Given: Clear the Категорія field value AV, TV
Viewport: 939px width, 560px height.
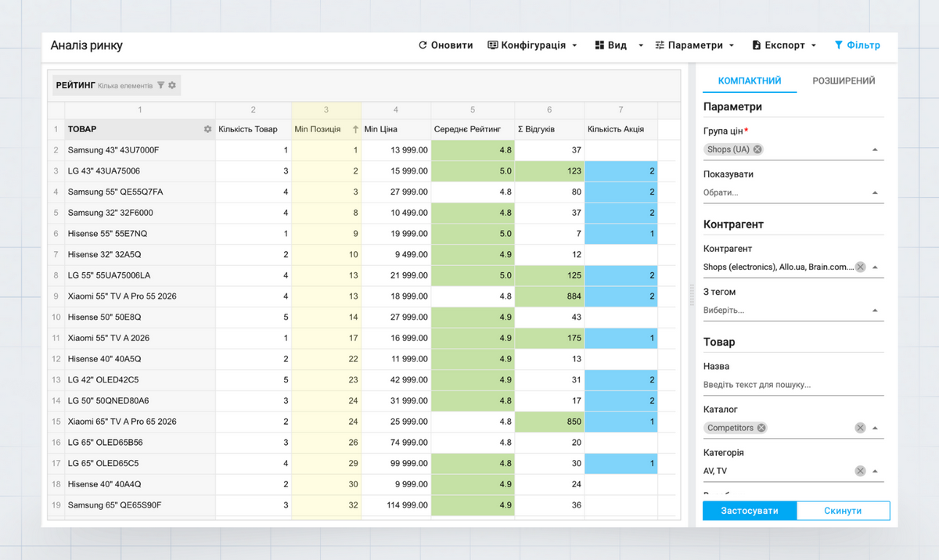Looking at the screenshot, I should coord(860,471).
